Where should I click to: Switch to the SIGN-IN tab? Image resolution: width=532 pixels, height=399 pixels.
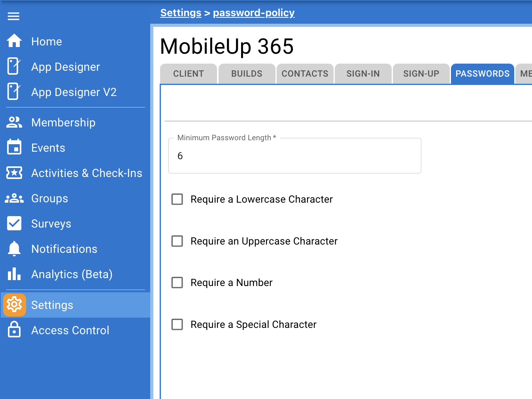point(363,74)
